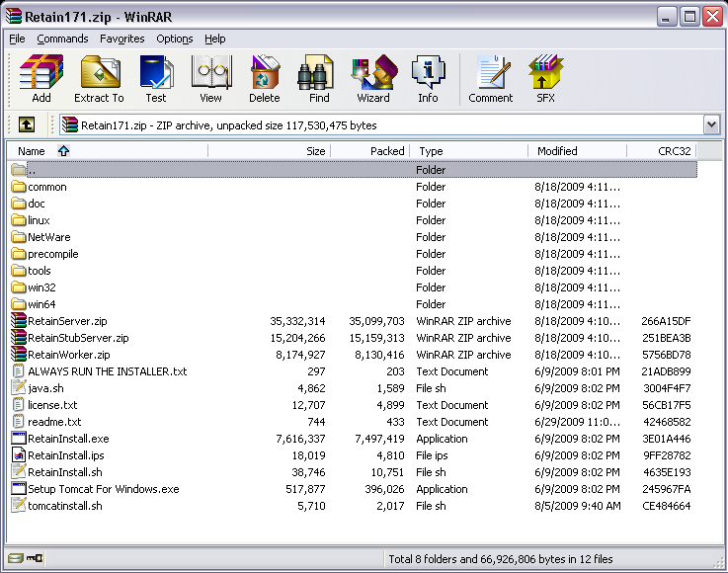Select the RetainInstall.sh file name

(65, 472)
